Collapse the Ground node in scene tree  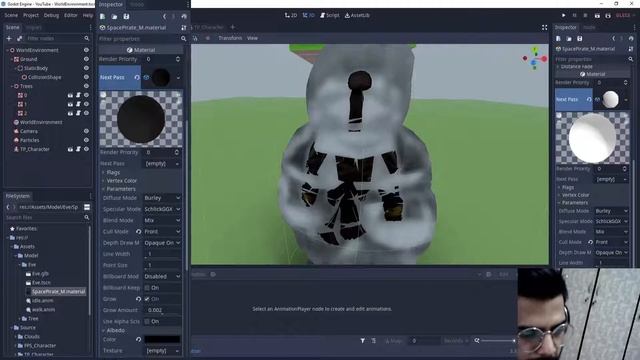[x=11, y=59]
